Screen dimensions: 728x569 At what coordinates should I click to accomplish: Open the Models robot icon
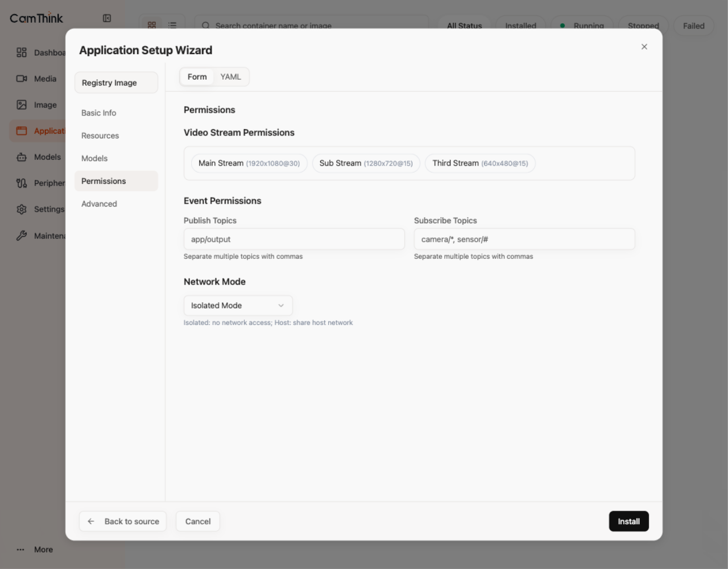tap(22, 157)
